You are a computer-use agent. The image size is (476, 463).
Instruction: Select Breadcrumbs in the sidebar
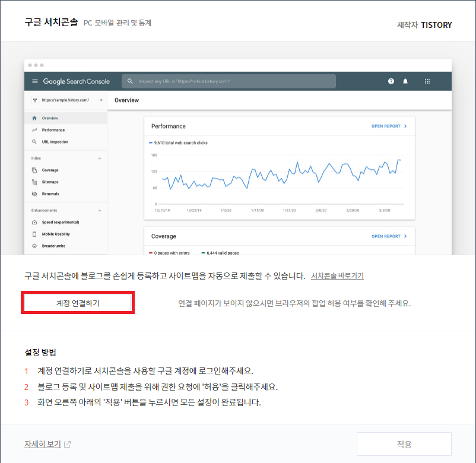tap(65, 246)
